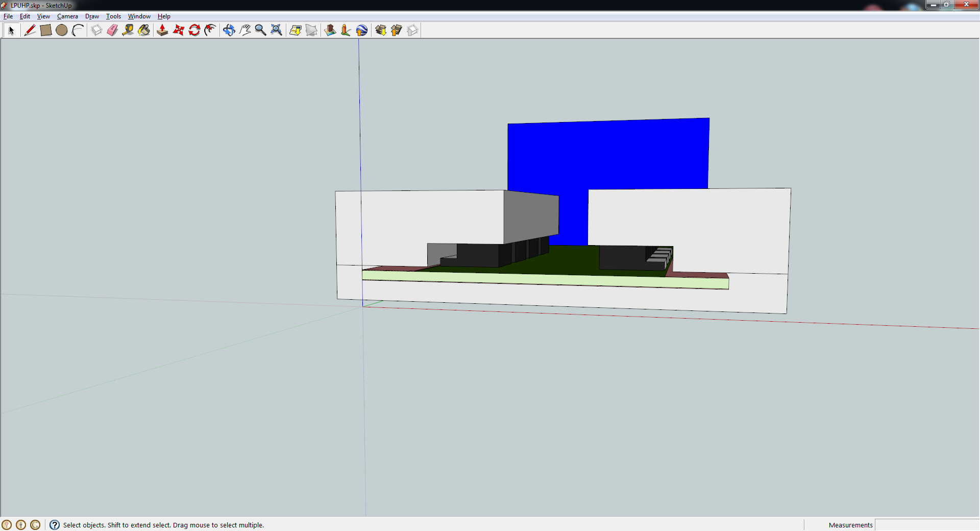Click the Share Model upload icon
The height and width of the screenshot is (531, 980).
tap(397, 31)
